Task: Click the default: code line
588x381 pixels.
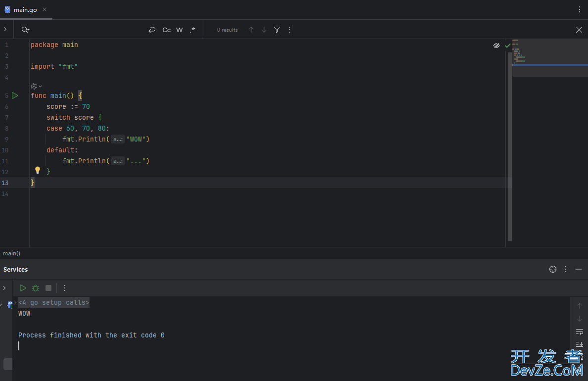Action: pyautogui.click(x=62, y=150)
